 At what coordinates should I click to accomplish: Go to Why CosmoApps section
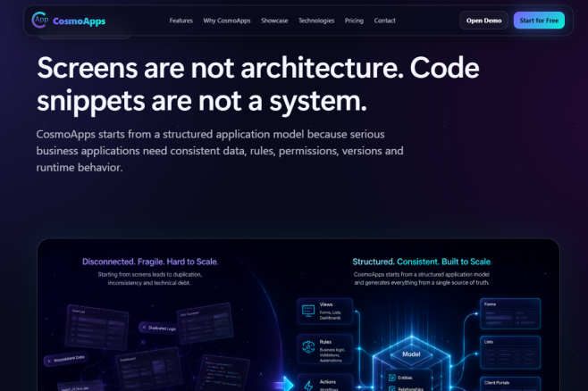click(x=227, y=21)
